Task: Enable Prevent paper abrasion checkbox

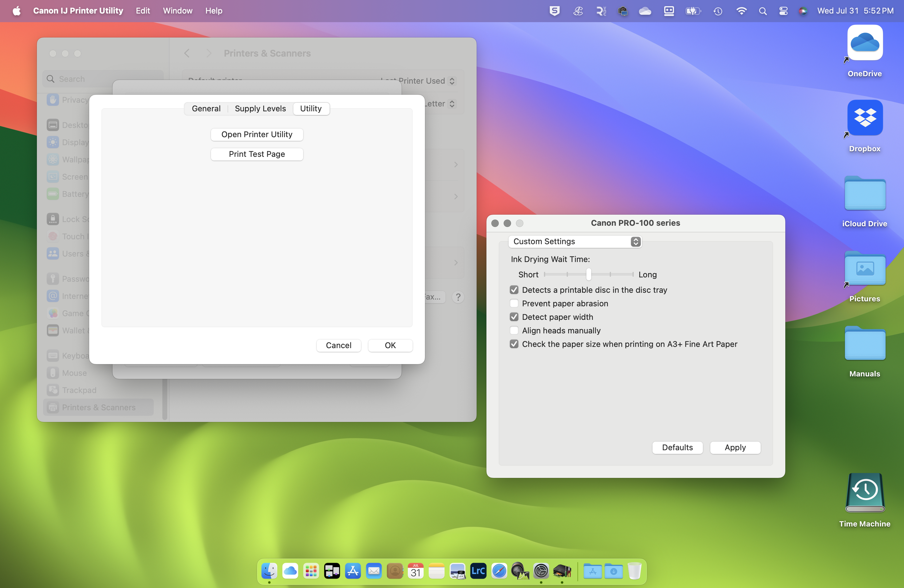Action: tap(514, 304)
